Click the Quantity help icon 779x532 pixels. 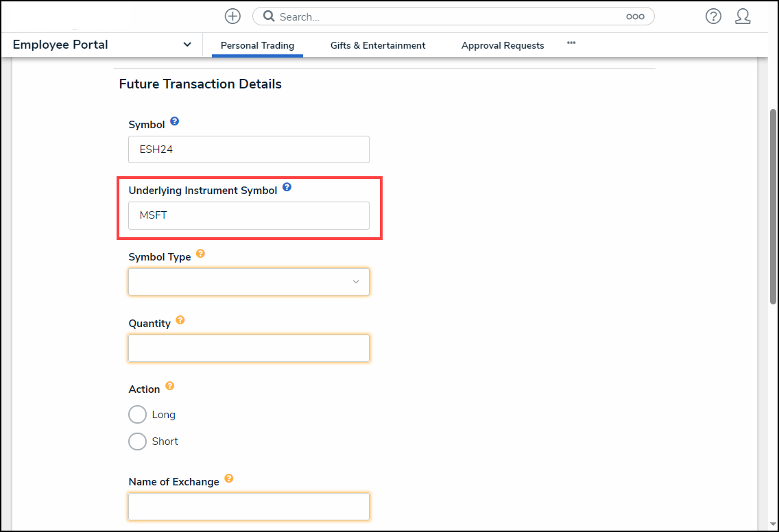[x=180, y=320]
